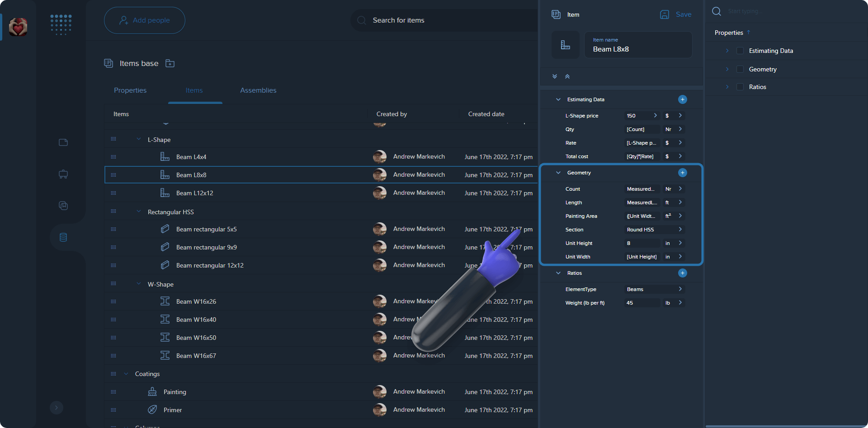Open the dotted grid apps menu icon
Viewport: 868px width, 428px height.
coord(61,24)
